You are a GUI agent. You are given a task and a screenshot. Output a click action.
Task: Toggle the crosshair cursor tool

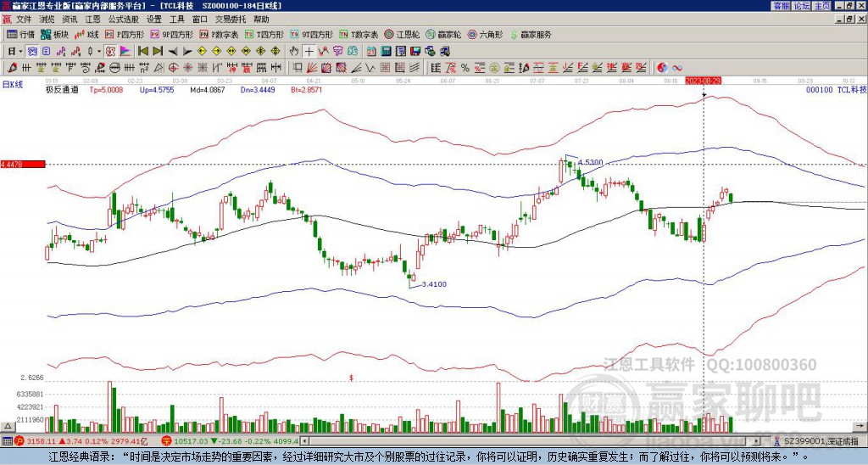pyautogui.click(x=309, y=52)
